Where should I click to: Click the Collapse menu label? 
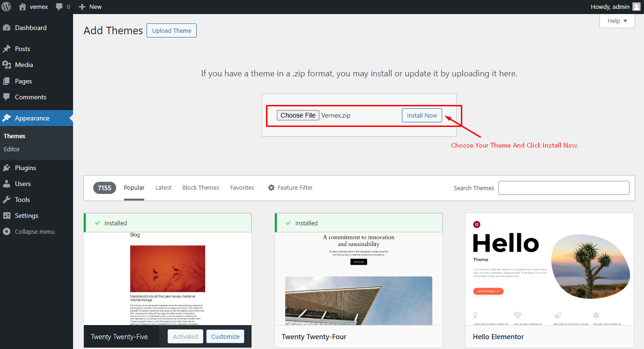(x=35, y=231)
